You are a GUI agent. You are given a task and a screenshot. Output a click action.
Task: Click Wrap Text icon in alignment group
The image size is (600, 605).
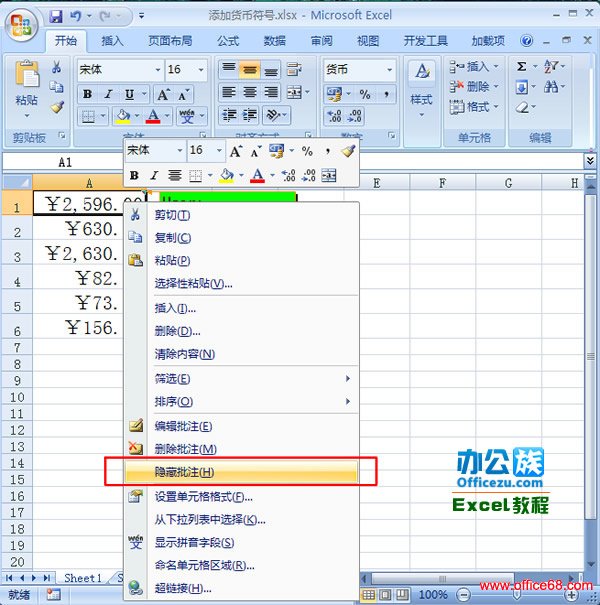[294, 70]
